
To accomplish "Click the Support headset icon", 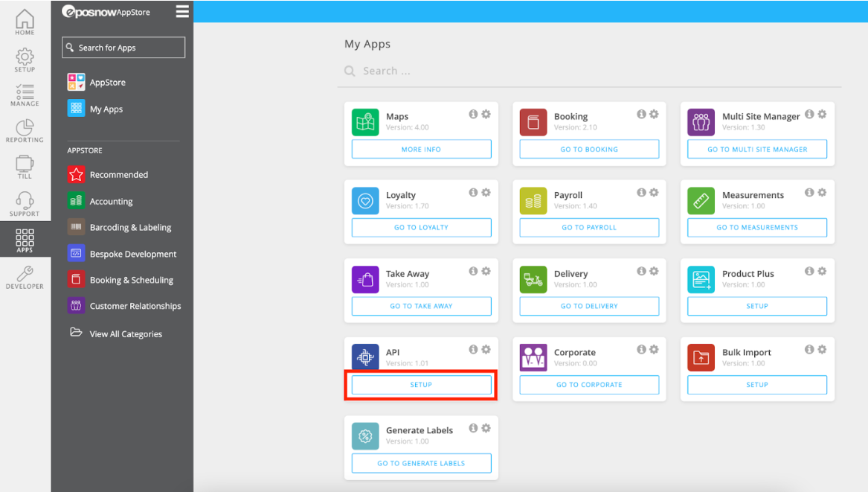I will click(x=25, y=201).
